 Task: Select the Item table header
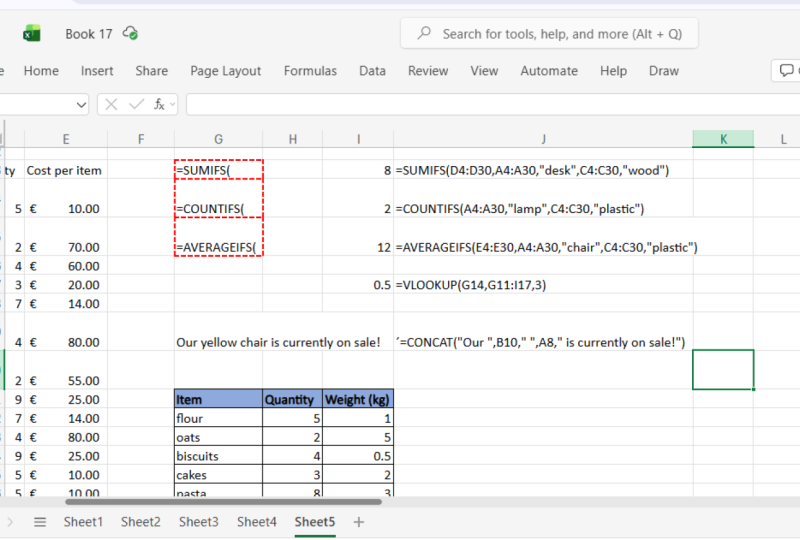click(218, 399)
